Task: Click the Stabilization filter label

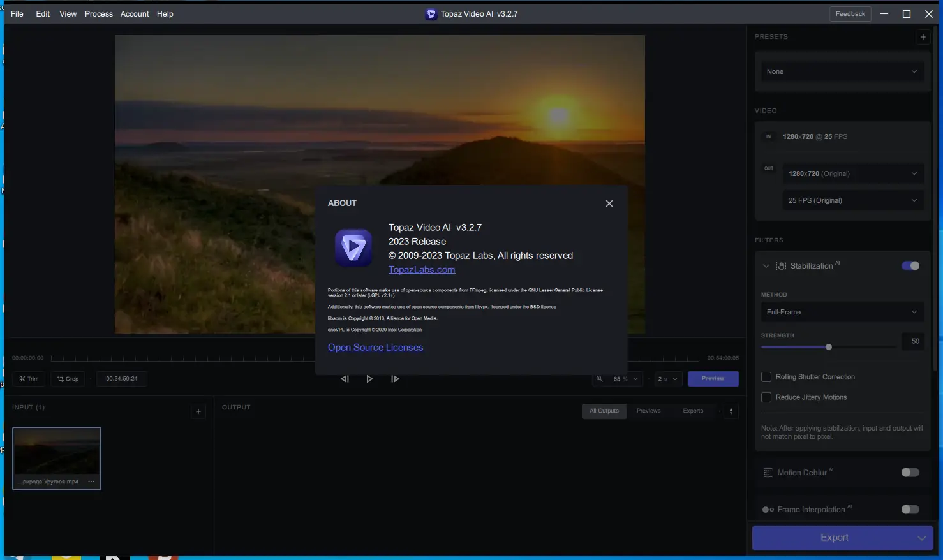Action: (812, 266)
